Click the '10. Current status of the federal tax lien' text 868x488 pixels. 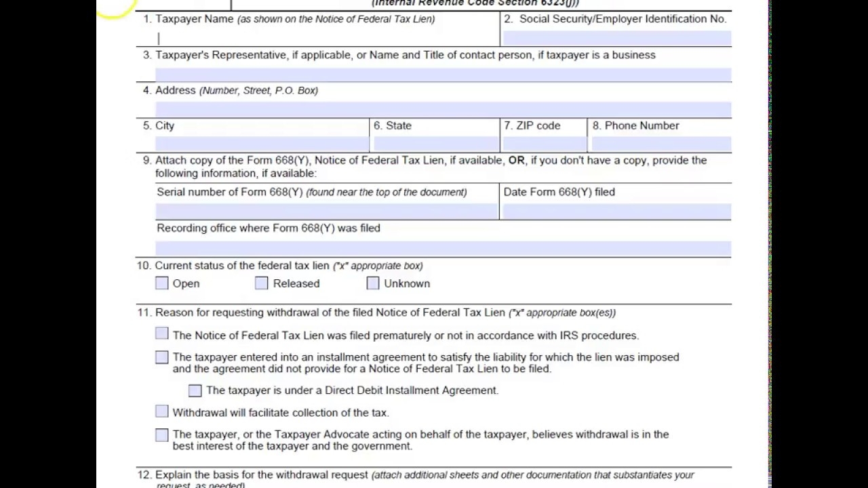point(233,266)
